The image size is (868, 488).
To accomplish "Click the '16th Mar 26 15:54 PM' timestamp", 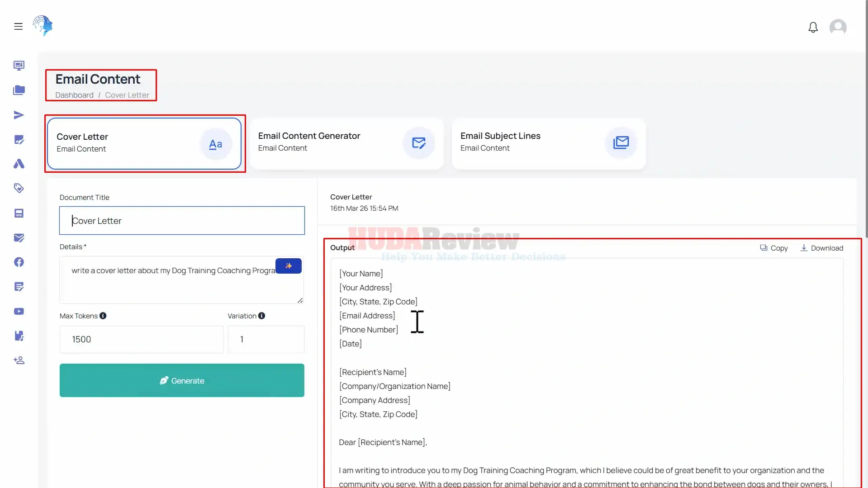I will 364,208.
